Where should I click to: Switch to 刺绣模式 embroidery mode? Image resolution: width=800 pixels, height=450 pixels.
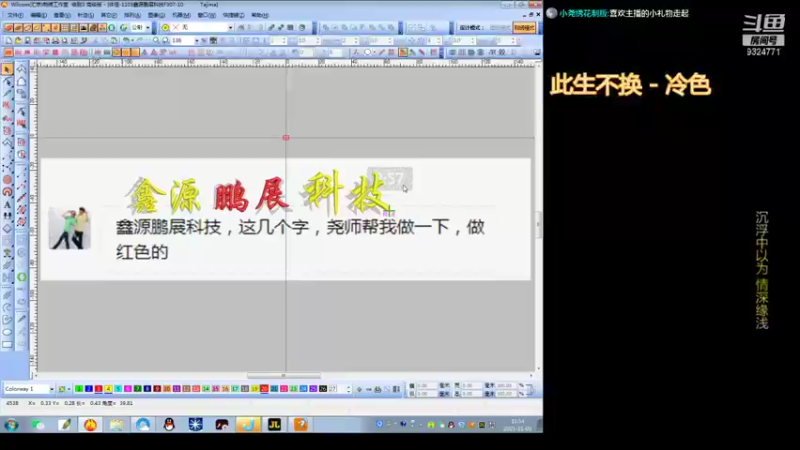click(524, 28)
